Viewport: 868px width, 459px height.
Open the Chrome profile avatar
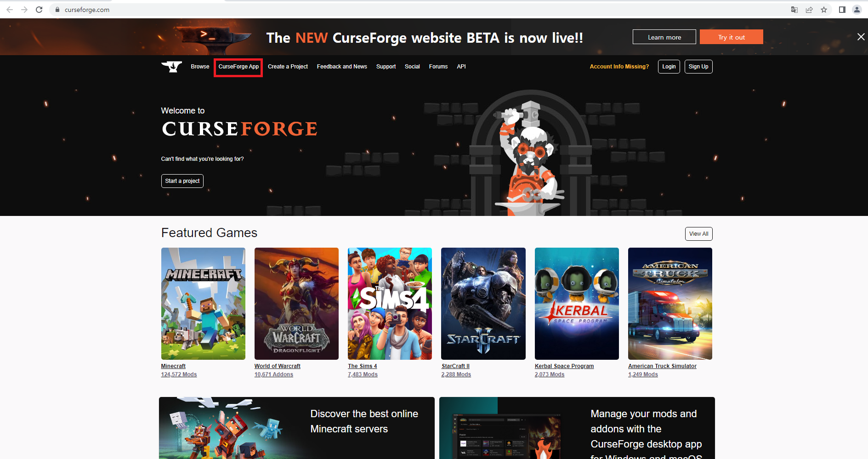[x=857, y=10]
